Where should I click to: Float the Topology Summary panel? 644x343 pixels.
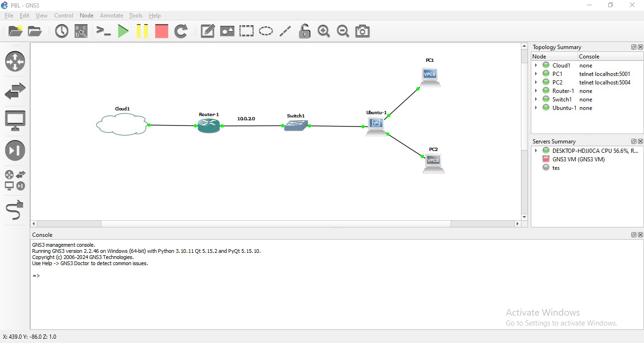pyautogui.click(x=634, y=47)
